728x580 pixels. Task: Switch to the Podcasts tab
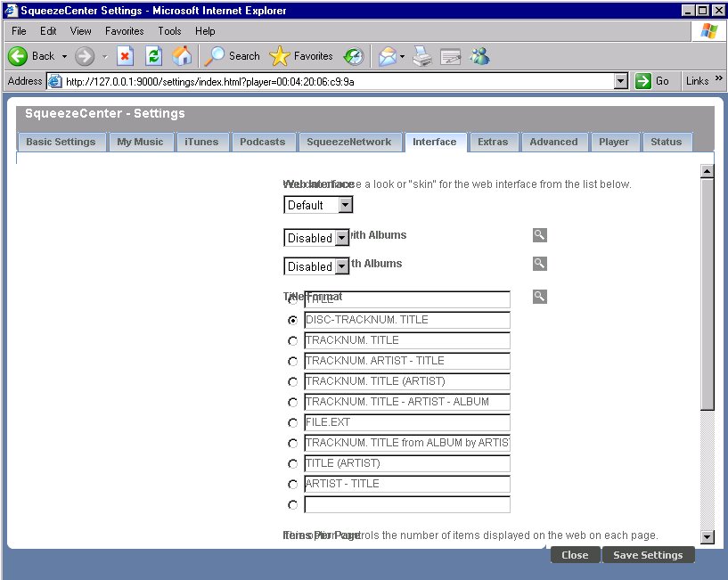click(263, 142)
